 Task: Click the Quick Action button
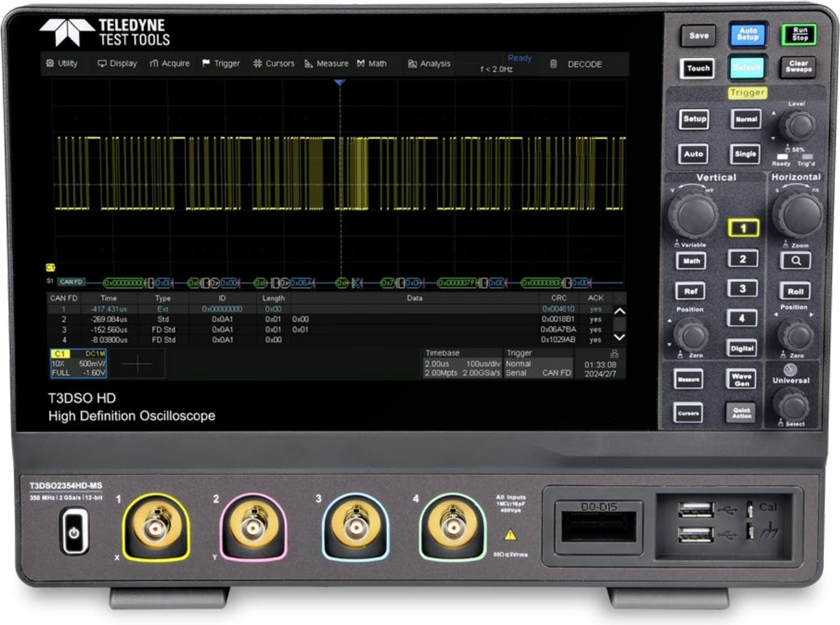[742, 412]
